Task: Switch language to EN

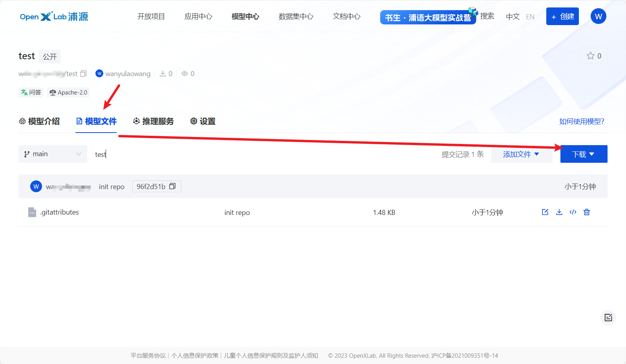Action: point(530,17)
